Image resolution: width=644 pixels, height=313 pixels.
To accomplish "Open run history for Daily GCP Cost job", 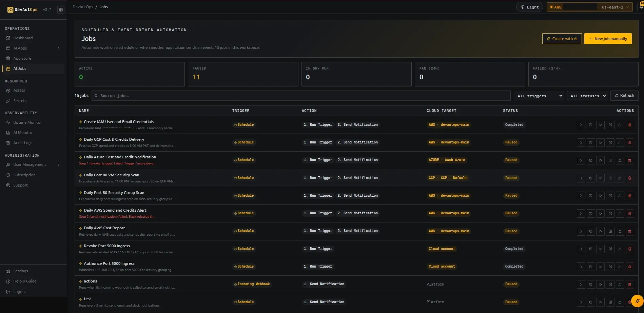I will [x=591, y=143].
